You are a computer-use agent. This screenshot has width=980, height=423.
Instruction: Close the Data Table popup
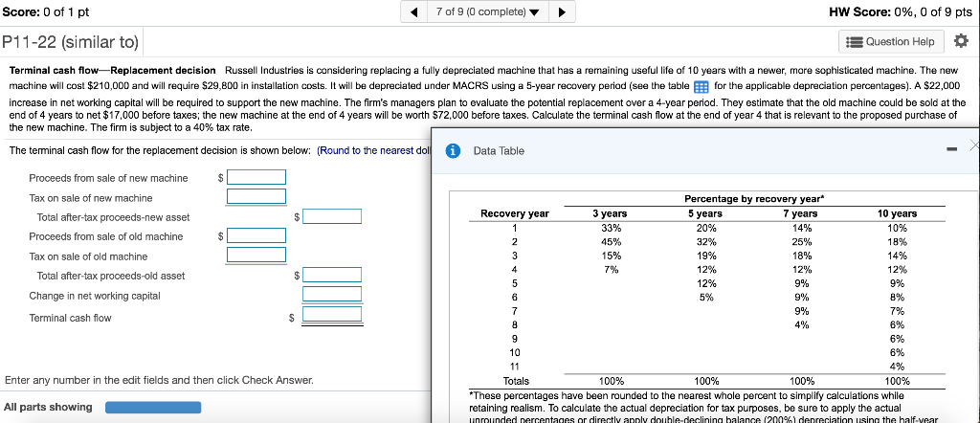click(974, 145)
